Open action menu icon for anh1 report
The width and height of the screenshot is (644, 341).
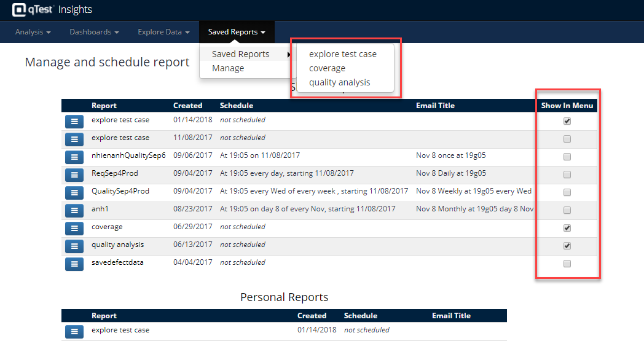74,210
